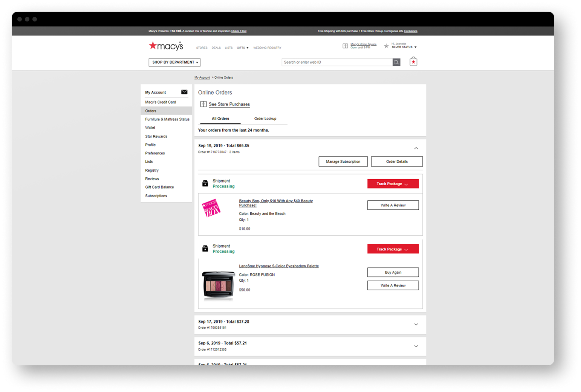Open Profile in the account sidebar
Image resolution: width=581 pixels, height=392 pixels.
pyautogui.click(x=150, y=145)
